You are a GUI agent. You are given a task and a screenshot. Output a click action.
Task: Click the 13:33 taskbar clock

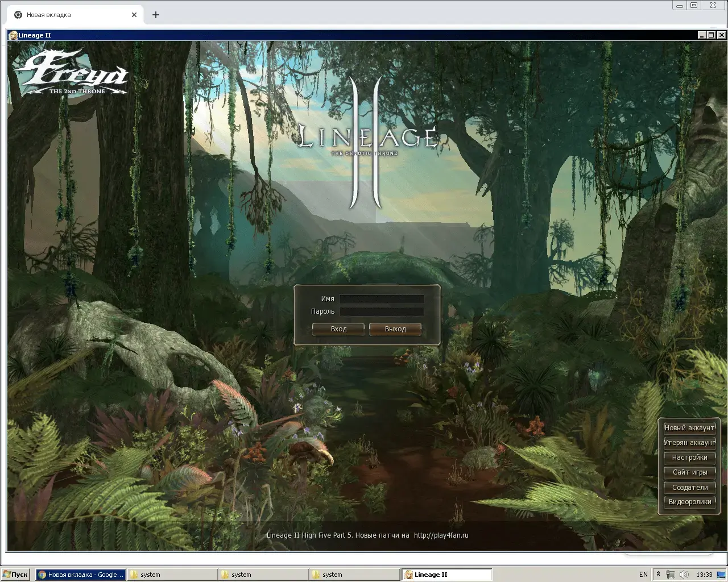[x=704, y=575]
